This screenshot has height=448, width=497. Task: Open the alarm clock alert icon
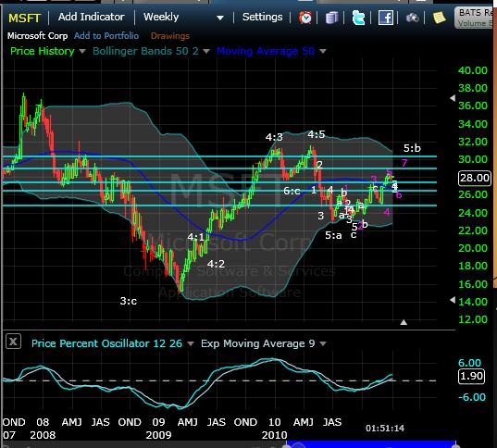(305, 18)
